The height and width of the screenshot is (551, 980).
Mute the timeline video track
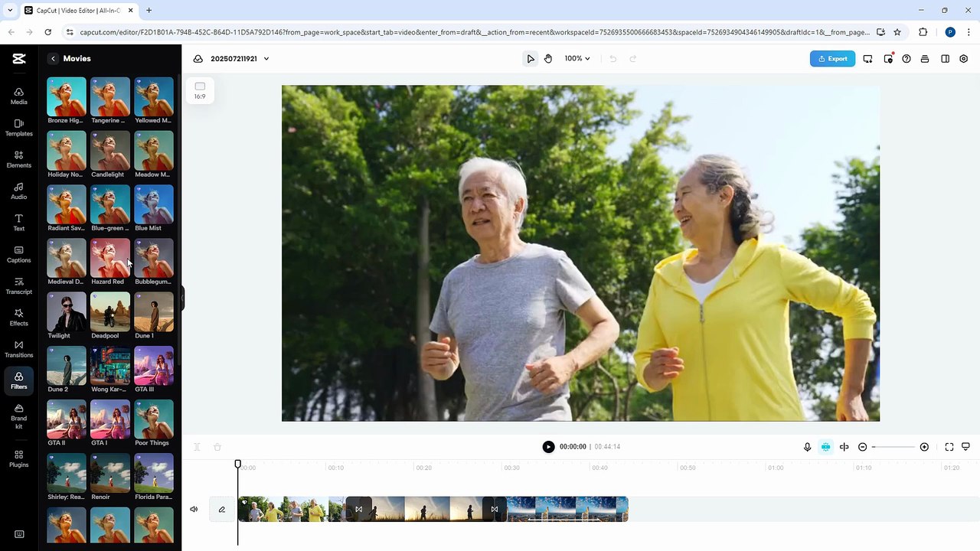pyautogui.click(x=194, y=510)
